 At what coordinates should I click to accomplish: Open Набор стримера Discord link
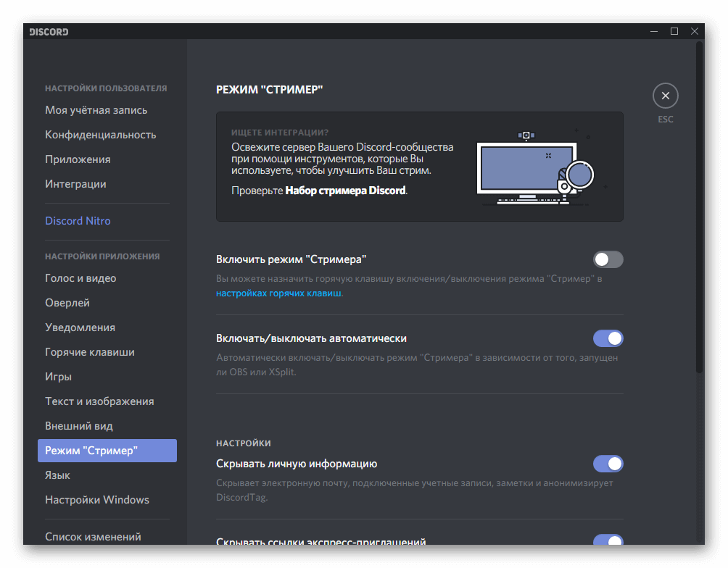[x=345, y=191]
